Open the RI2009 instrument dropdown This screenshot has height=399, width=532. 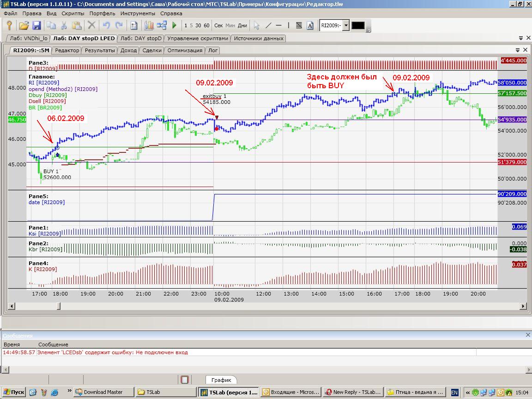(345, 25)
